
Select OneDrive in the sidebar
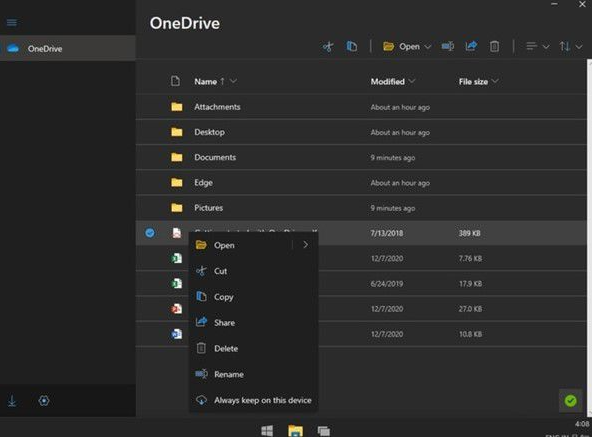point(68,48)
